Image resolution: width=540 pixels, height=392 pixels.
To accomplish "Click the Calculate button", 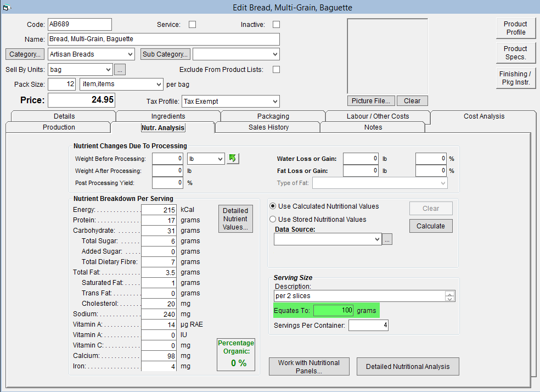I will point(430,226).
